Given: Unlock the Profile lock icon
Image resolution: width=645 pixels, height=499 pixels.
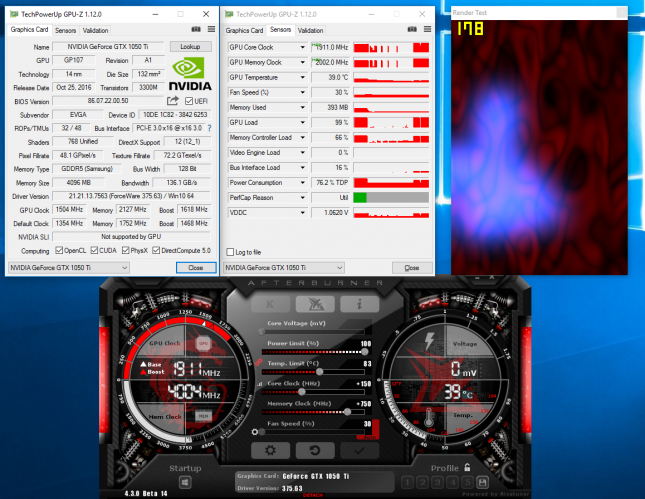Looking at the screenshot, I should click(x=467, y=468).
